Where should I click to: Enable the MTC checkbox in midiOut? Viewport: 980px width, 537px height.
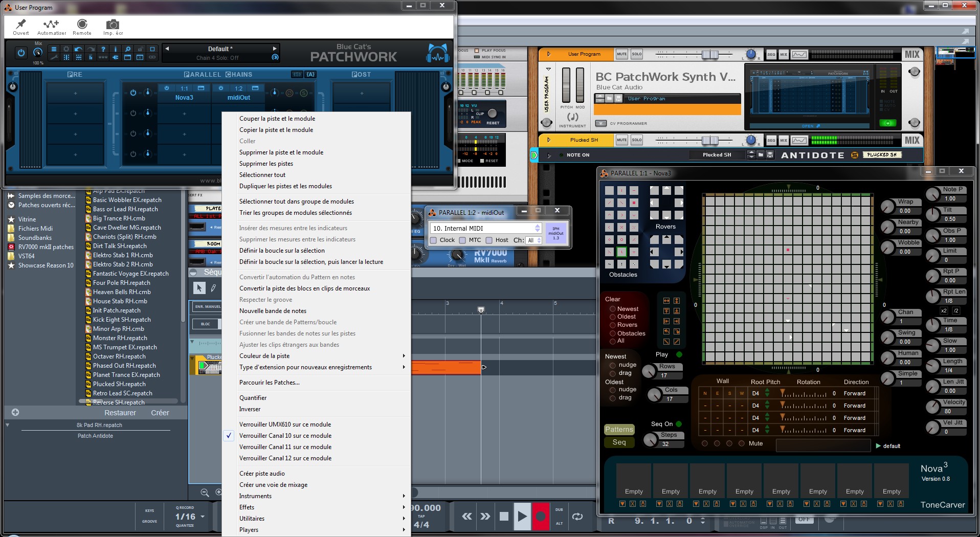(462, 240)
